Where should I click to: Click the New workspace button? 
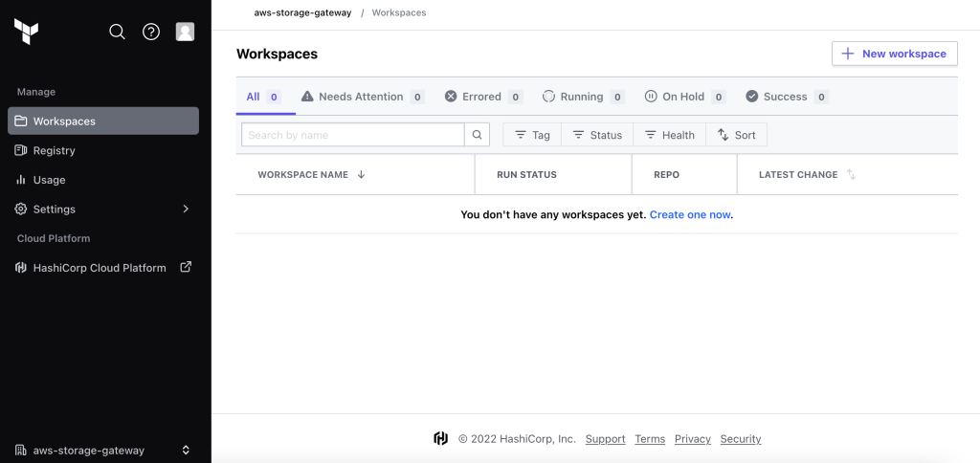895,54
